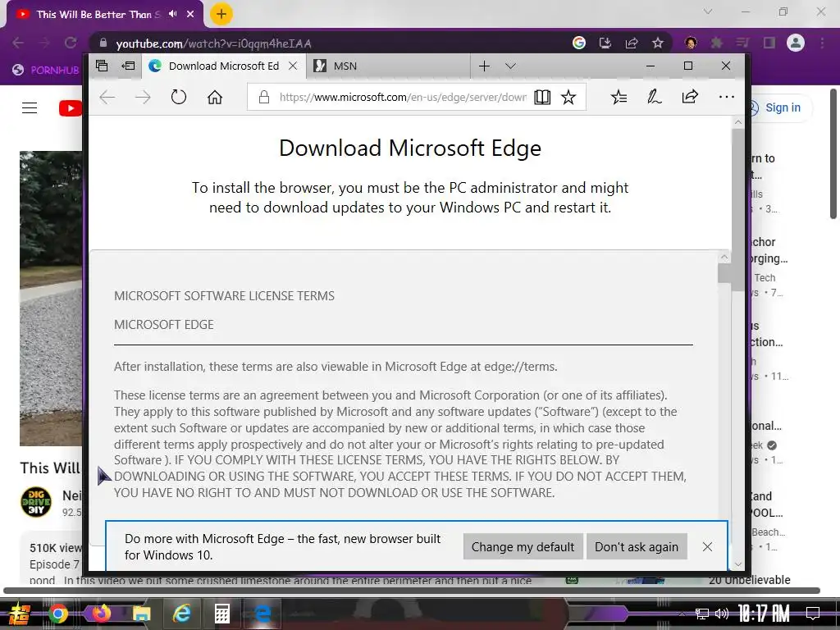The image size is (840, 630).
Task: Open Windows Start button
Action: [19, 614]
